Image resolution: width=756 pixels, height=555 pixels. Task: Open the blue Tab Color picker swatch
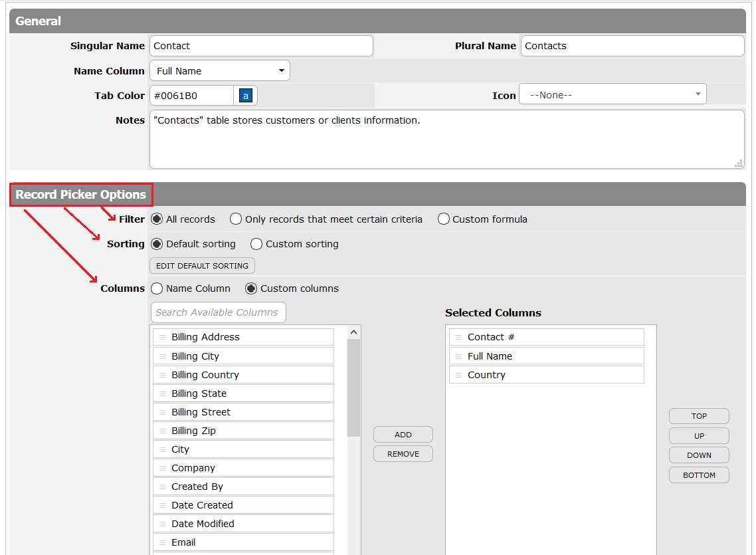[246, 96]
